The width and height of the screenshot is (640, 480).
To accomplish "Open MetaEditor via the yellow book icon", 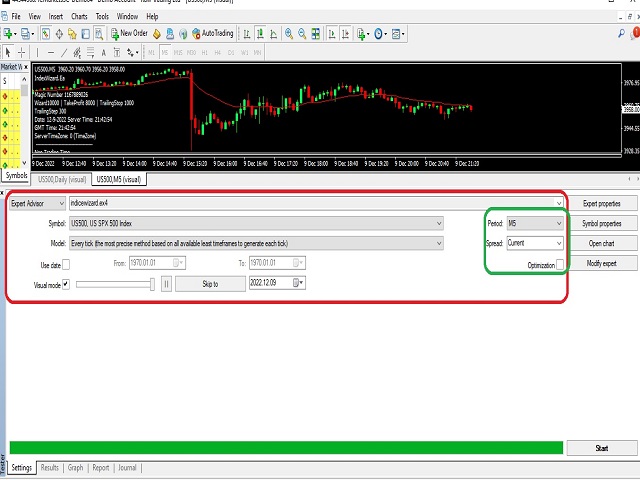I will [157, 34].
